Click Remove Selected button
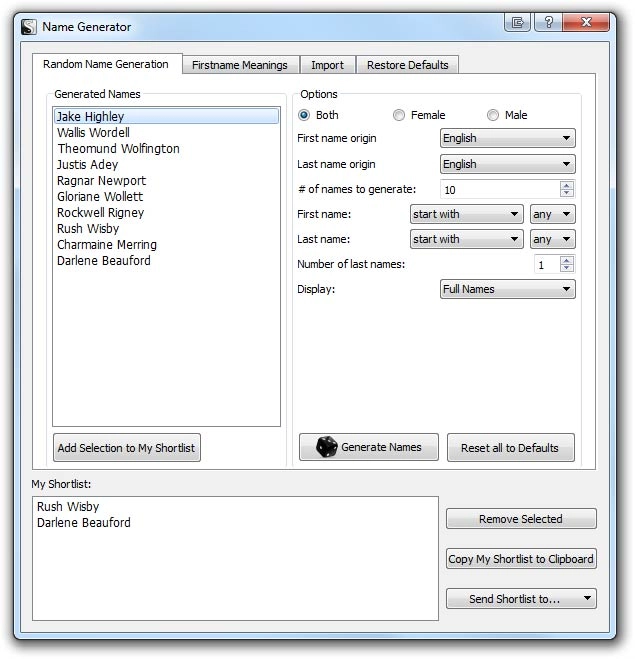 pos(521,519)
